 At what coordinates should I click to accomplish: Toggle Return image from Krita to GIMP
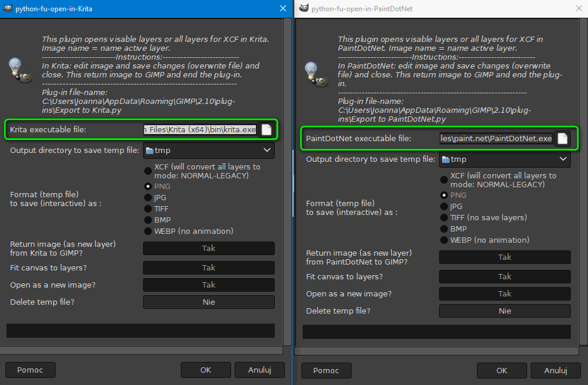pyautogui.click(x=209, y=248)
